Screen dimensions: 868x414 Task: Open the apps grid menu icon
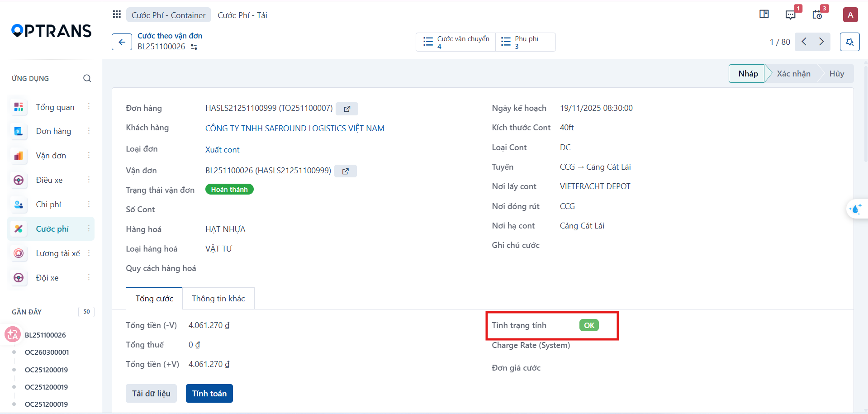117,14
